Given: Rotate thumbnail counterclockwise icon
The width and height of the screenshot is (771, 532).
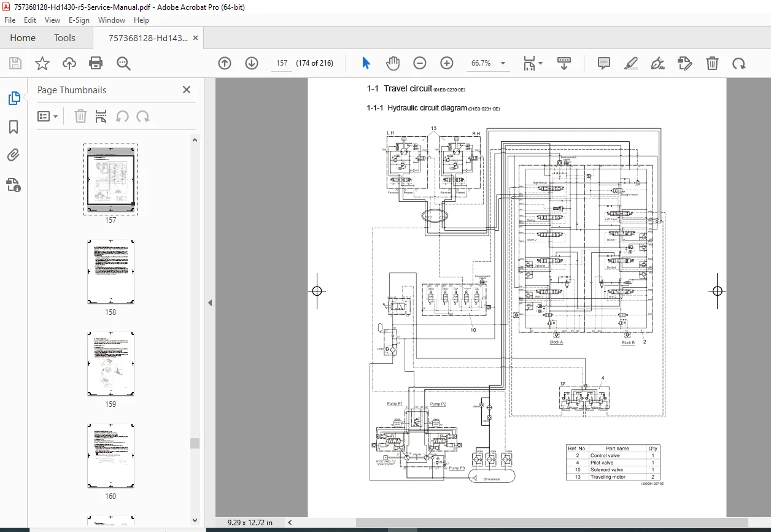Looking at the screenshot, I should pyautogui.click(x=122, y=116).
